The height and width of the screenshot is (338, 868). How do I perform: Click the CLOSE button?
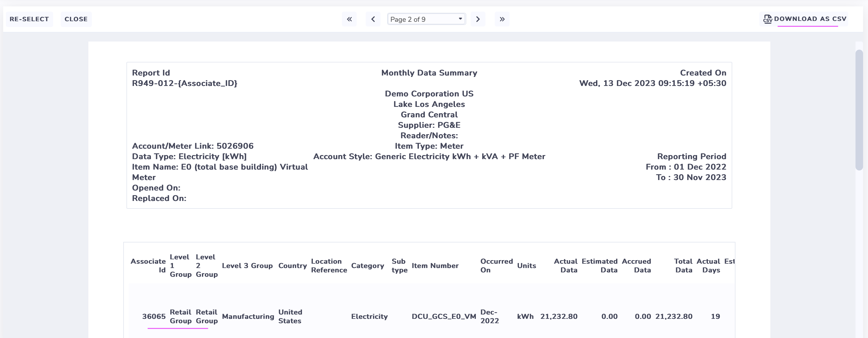pos(76,19)
